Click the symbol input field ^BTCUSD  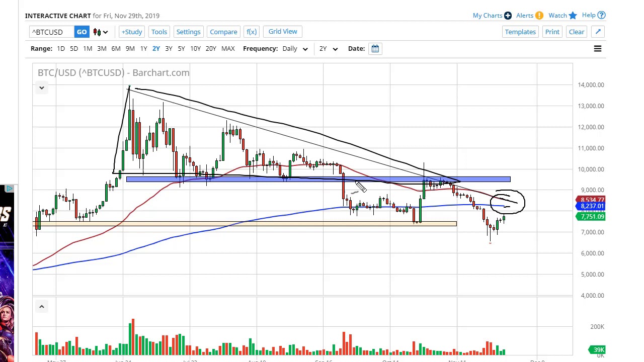(x=52, y=32)
